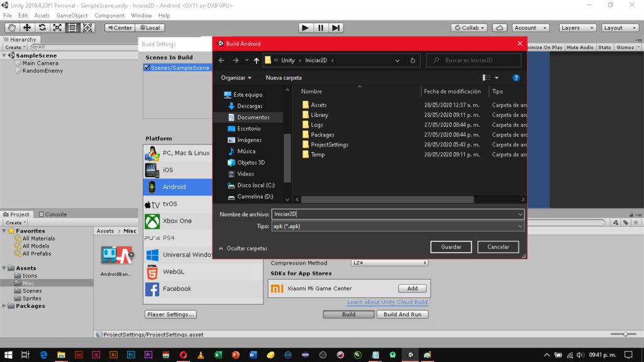
Task: Collapse SampleScene in Hierarchy
Action: (x=4, y=55)
